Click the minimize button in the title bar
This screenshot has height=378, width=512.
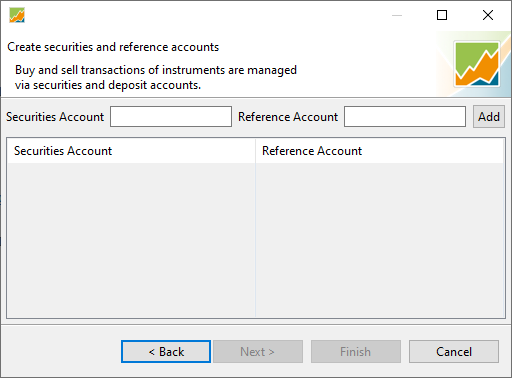[x=397, y=15]
